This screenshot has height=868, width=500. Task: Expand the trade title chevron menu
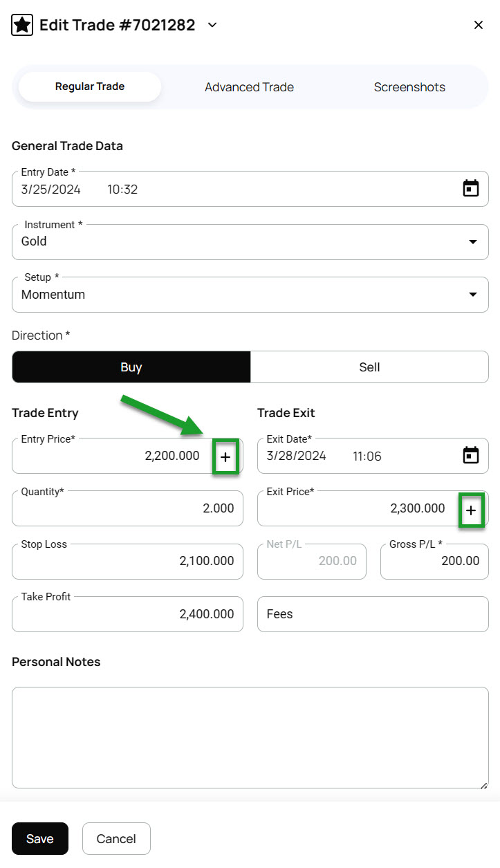click(x=213, y=26)
